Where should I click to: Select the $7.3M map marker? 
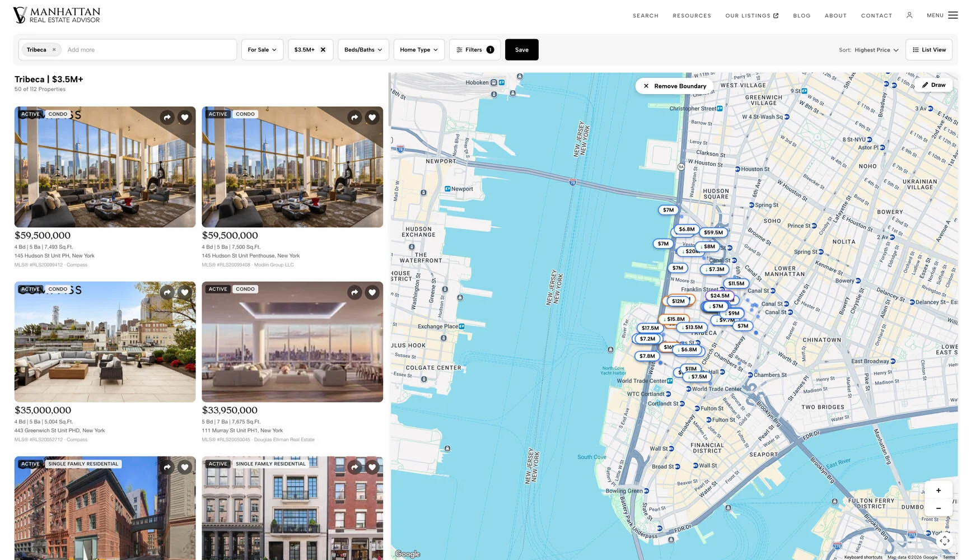(715, 269)
